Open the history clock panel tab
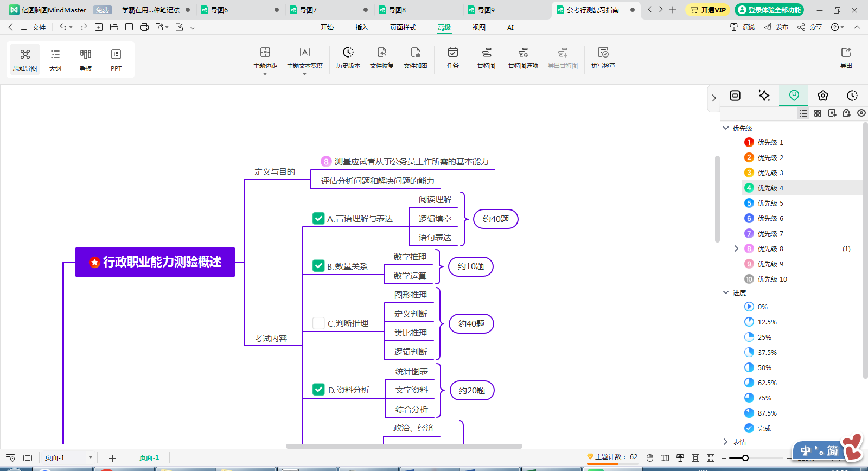The width and height of the screenshot is (868, 471). 852,96
